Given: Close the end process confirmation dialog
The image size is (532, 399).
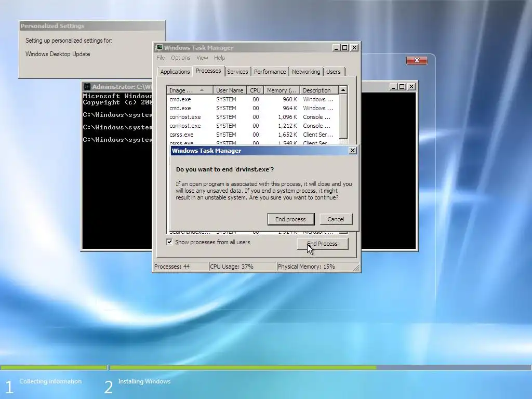Looking at the screenshot, I should pos(353,150).
